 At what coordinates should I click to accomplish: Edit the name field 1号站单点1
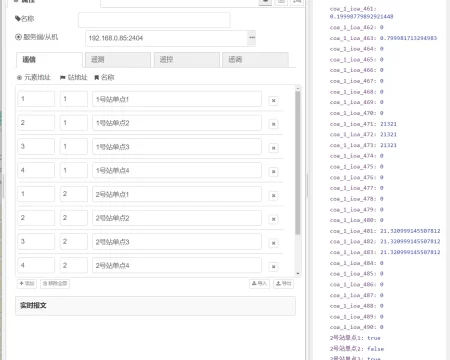[177, 99]
